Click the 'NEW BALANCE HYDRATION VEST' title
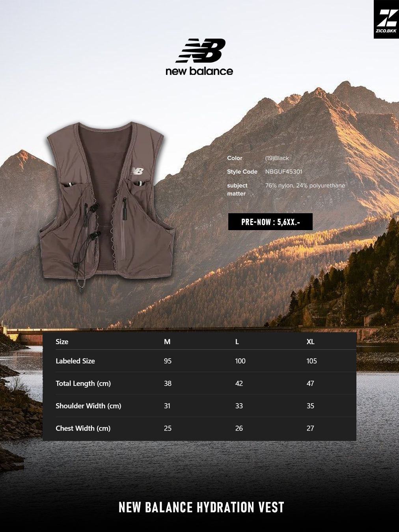 (201, 507)
